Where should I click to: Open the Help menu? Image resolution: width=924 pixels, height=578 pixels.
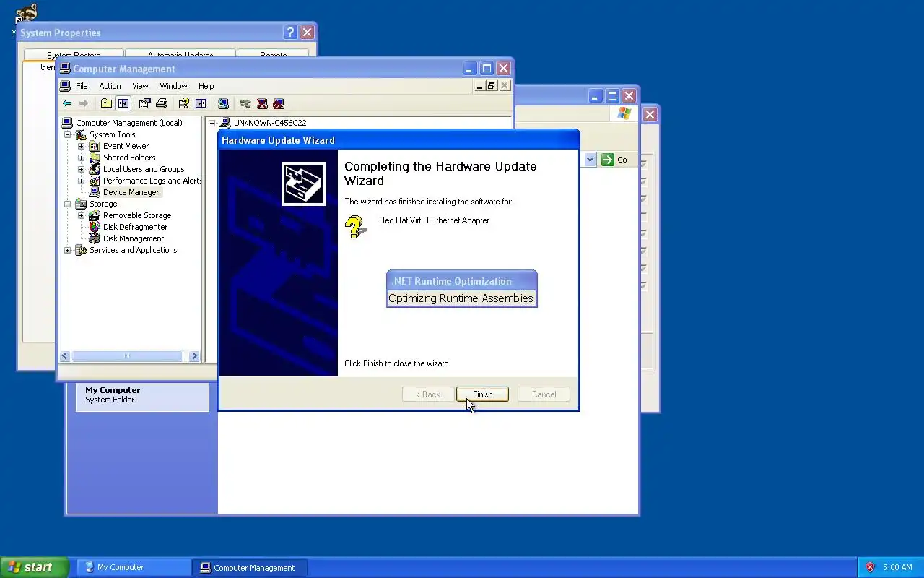(x=206, y=86)
